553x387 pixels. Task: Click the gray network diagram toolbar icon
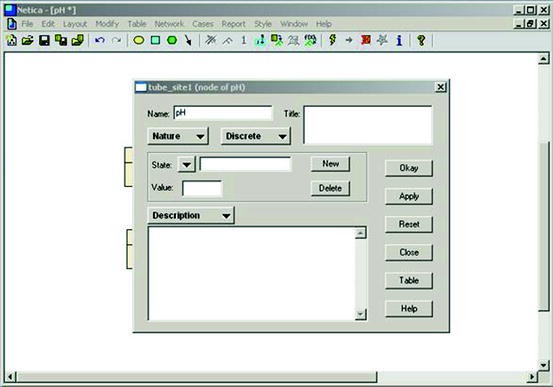pos(293,40)
